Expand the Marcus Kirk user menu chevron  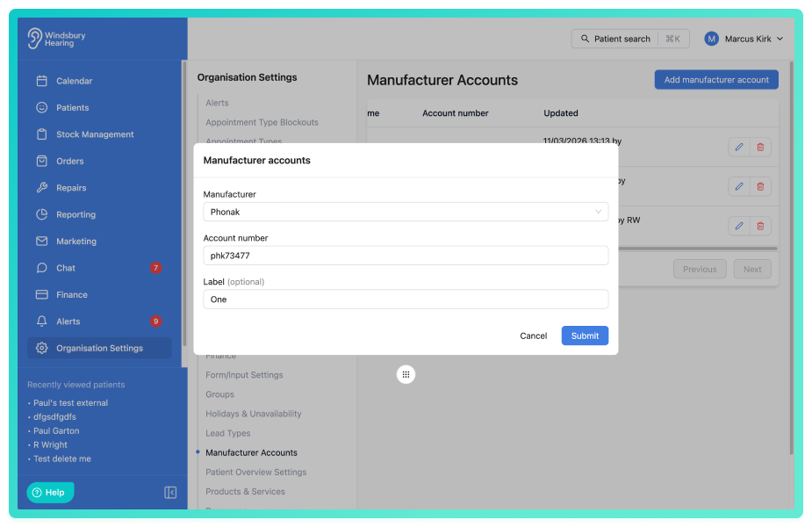(780, 39)
